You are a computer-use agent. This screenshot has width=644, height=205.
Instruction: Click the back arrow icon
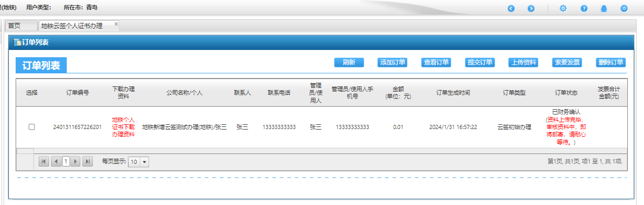coord(511,8)
